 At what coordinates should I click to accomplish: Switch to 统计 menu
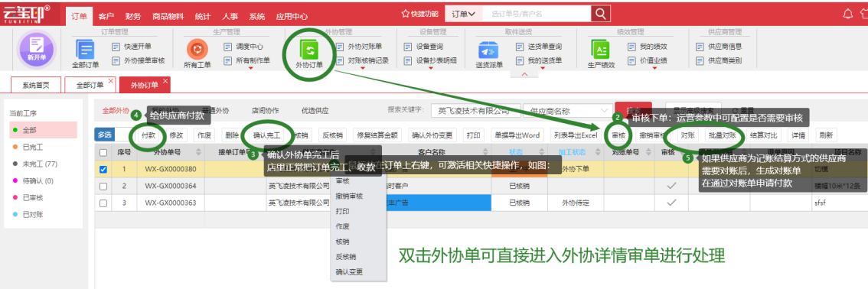tap(203, 17)
